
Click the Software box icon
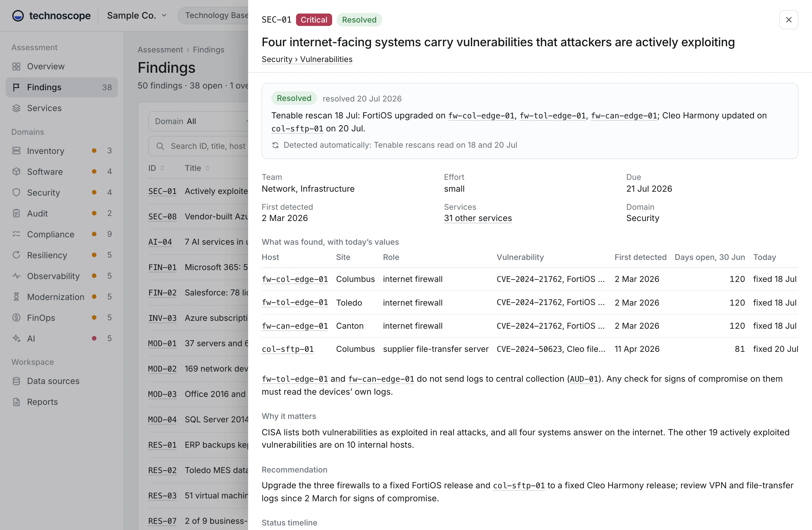(x=16, y=172)
